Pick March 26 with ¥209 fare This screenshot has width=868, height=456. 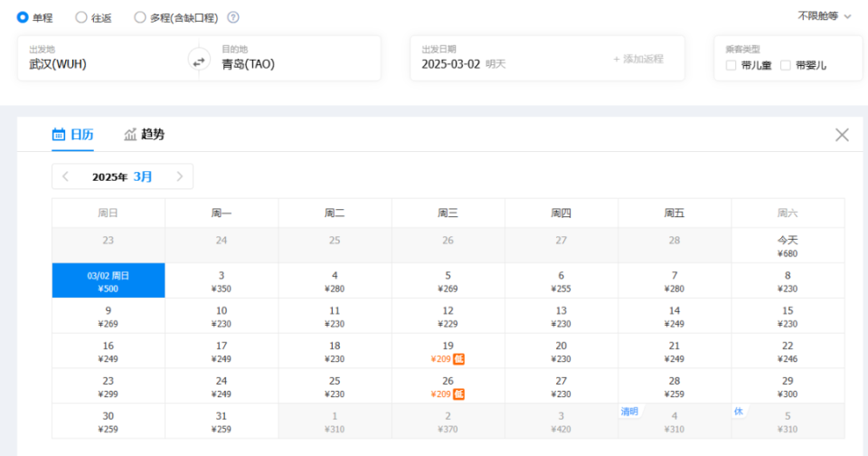(448, 386)
